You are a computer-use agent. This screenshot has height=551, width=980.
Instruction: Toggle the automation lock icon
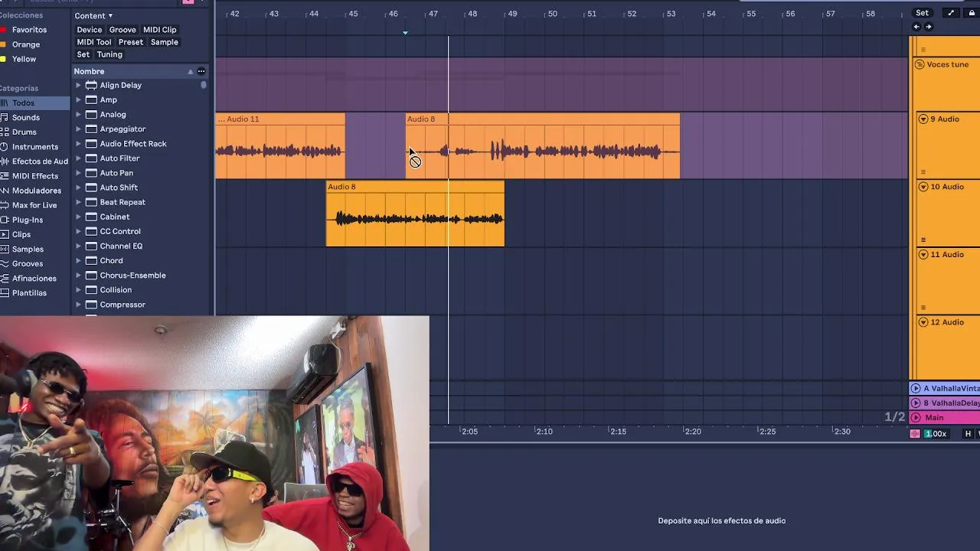tap(972, 13)
